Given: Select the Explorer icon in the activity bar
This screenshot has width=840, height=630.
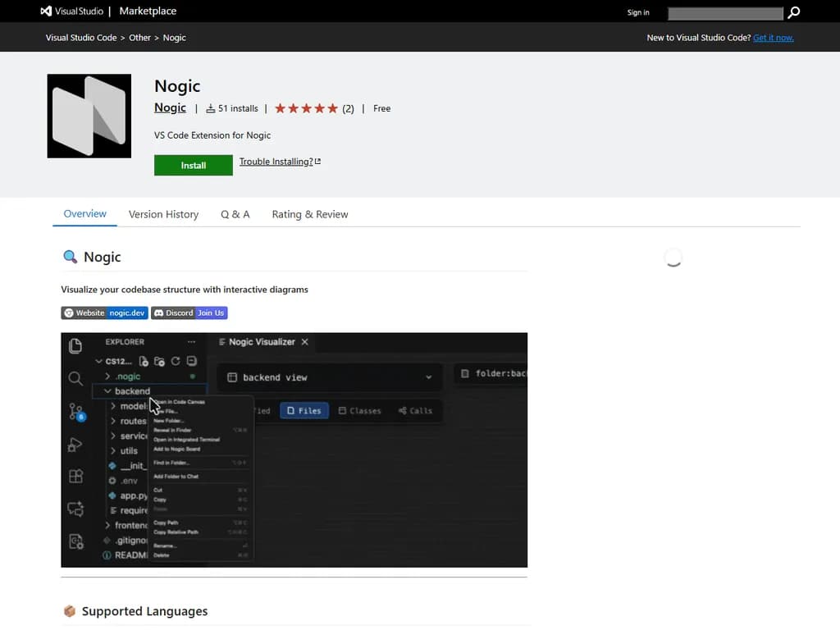Looking at the screenshot, I should (75, 345).
